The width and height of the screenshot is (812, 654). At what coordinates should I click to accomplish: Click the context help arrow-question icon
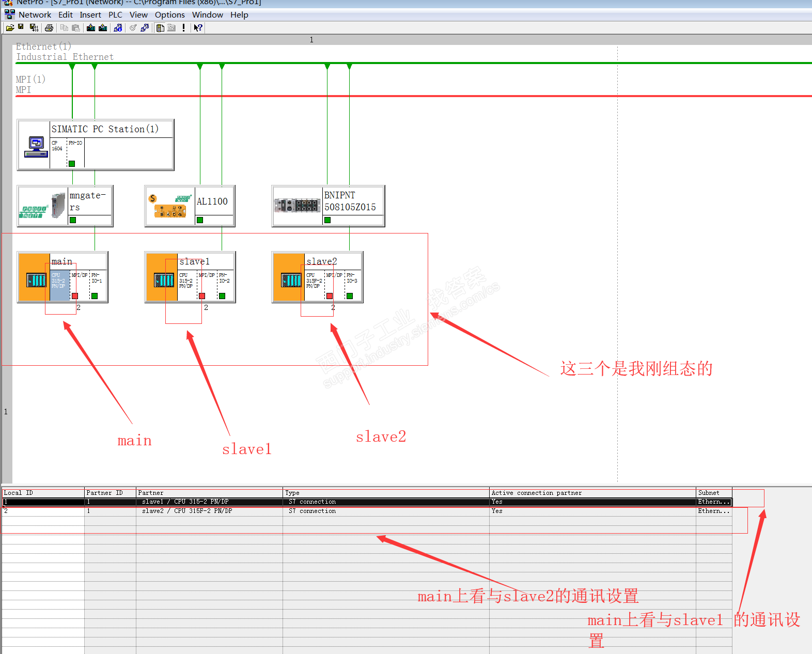(x=198, y=28)
